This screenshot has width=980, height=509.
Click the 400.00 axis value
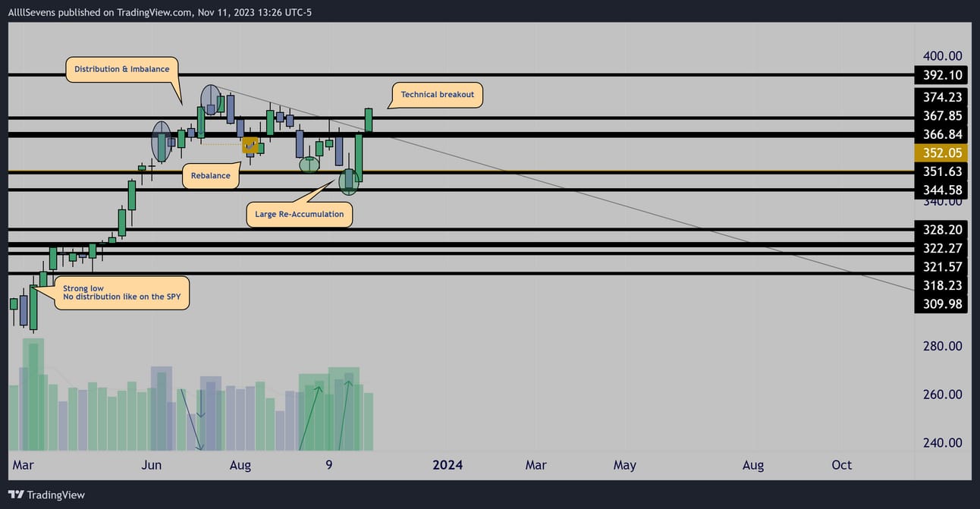point(943,56)
